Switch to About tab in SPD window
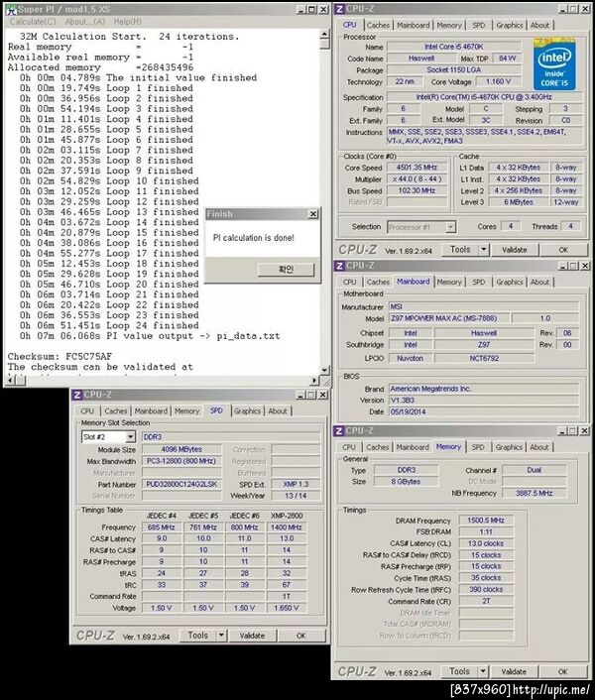This screenshot has width=595, height=700. 278,411
